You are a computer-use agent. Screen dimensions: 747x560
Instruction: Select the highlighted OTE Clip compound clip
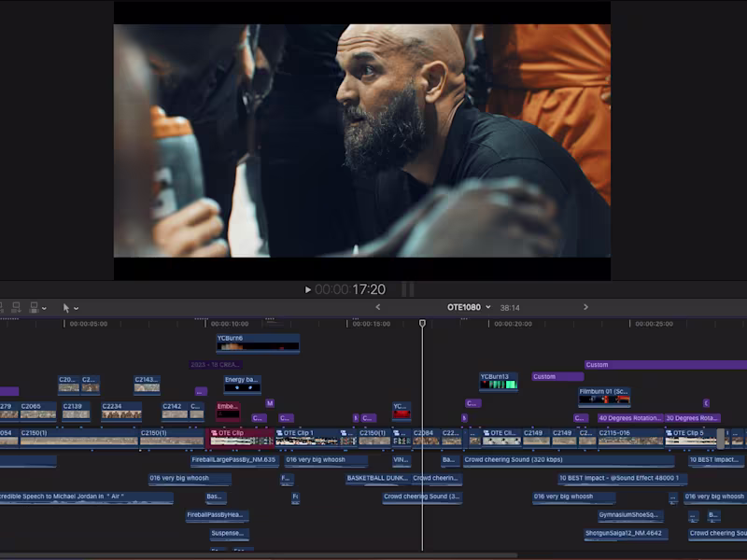pyautogui.click(x=241, y=438)
